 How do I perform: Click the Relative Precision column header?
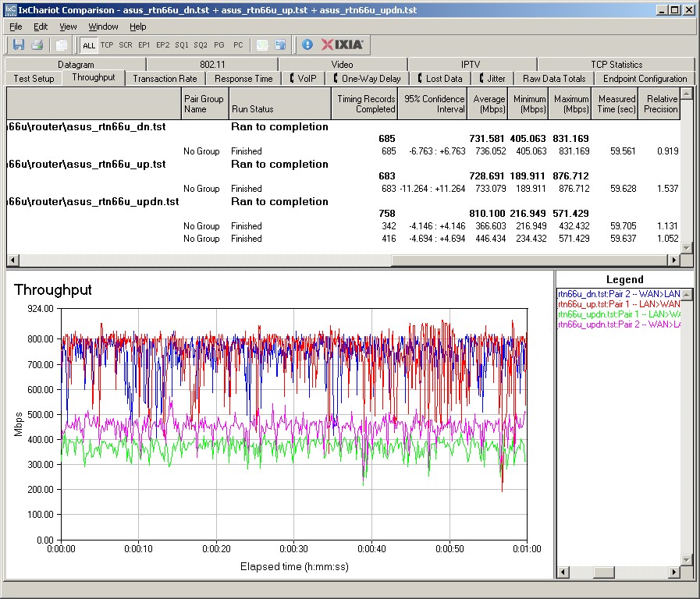(659, 104)
